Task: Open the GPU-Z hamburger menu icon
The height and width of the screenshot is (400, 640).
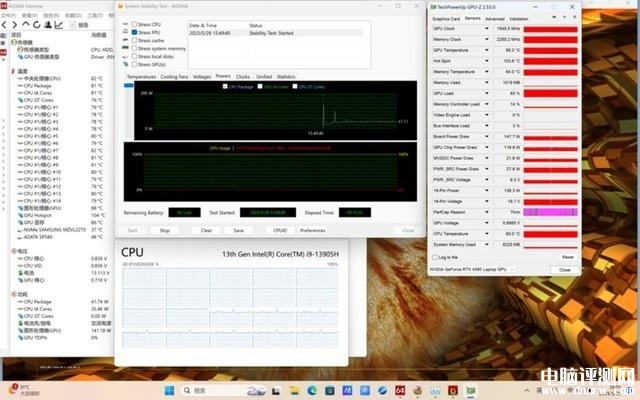Action: coord(575,17)
